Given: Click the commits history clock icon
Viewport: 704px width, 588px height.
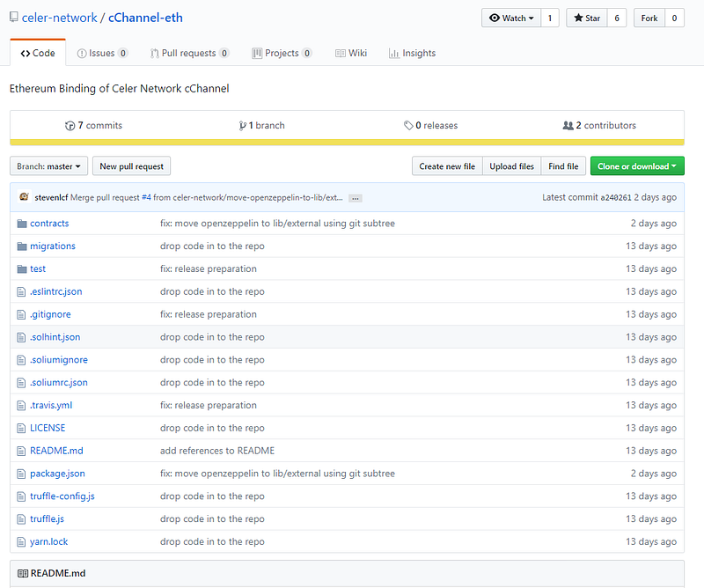Looking at the screenshot, I should [70, 126].
